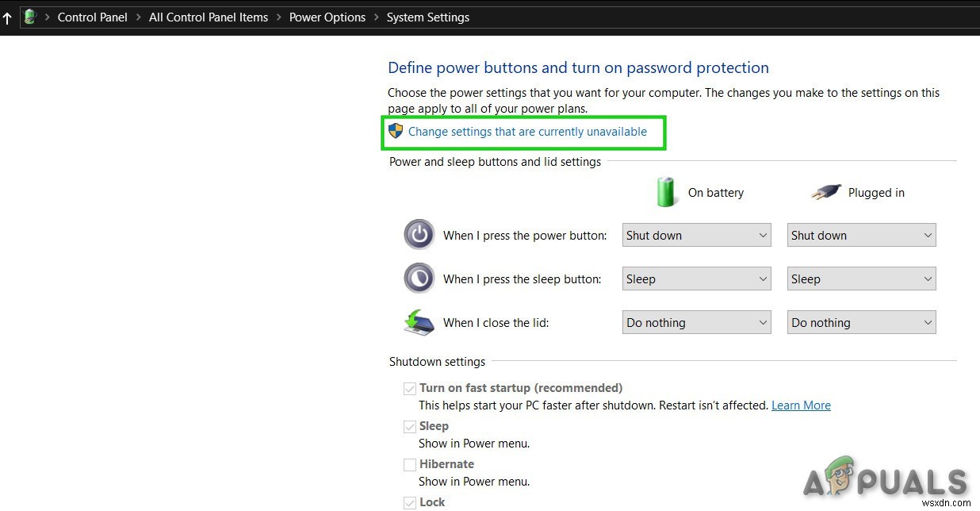This screenshot has width=980, height=511.
Task: Open power button On battery dropdown
Action: [x=696, y=235]
